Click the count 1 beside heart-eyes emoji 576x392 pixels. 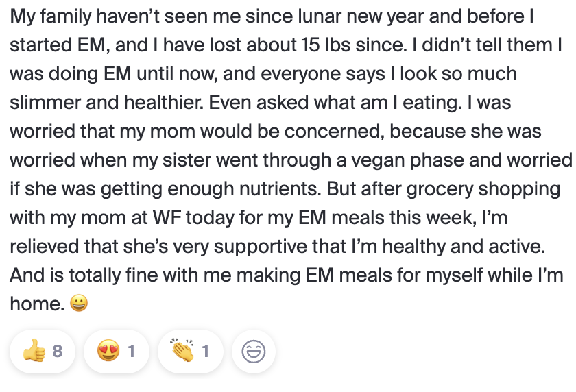click(132, 352)
